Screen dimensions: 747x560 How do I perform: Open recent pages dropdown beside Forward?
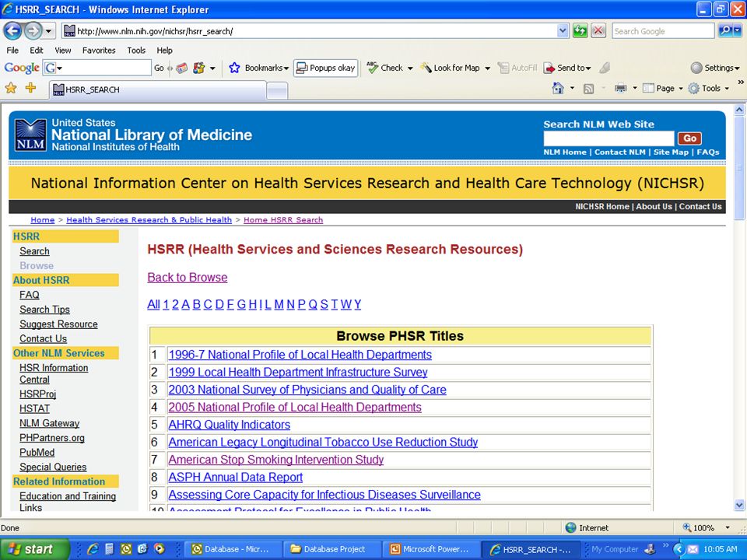48,32
